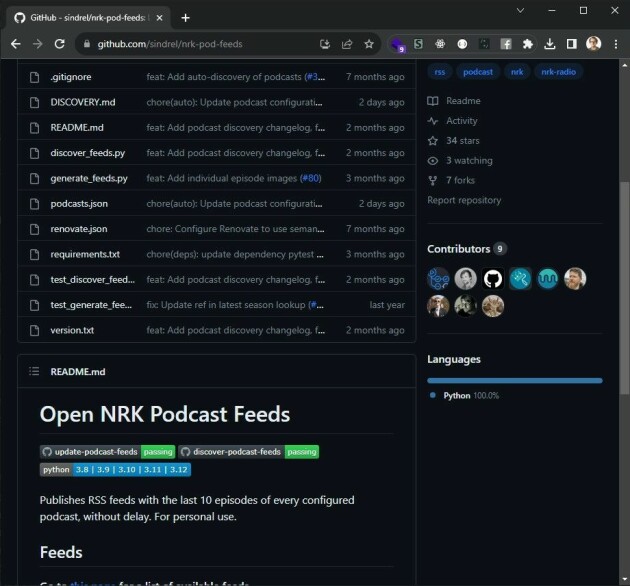The image size is (630, 586).
Task: Click the rss topic tag
Action: pyautogui.click(x=440, y=72)
